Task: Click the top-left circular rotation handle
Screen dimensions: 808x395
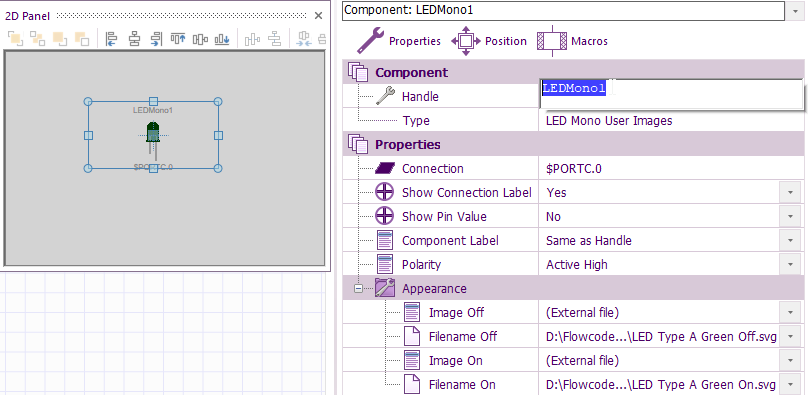Action: [x=88, y=101]
